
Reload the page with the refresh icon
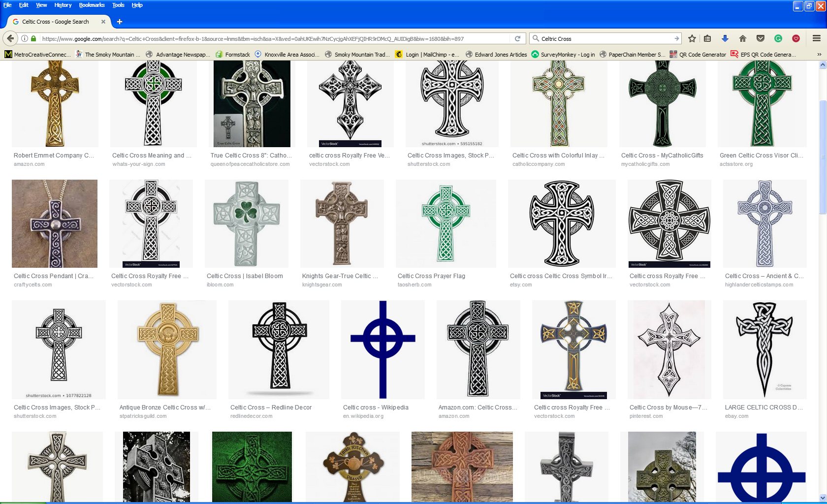[517, 38]
